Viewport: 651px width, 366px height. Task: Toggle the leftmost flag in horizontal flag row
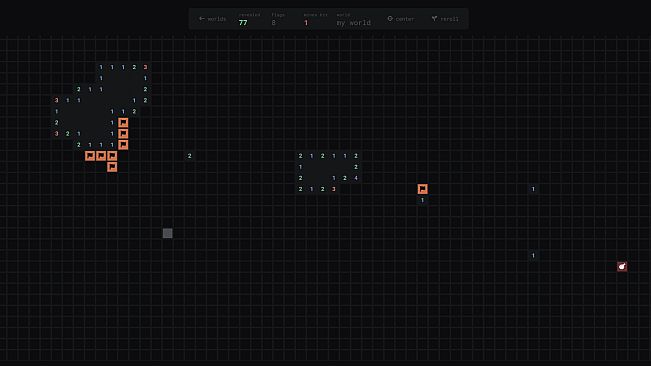point(90,156)
